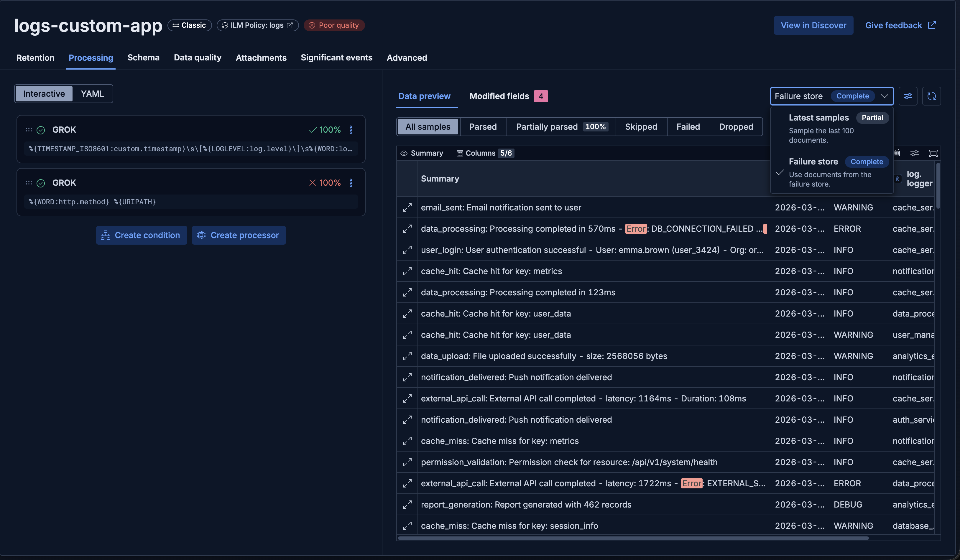Click the first GROK processor status check icon

click(x=41, y=130)
